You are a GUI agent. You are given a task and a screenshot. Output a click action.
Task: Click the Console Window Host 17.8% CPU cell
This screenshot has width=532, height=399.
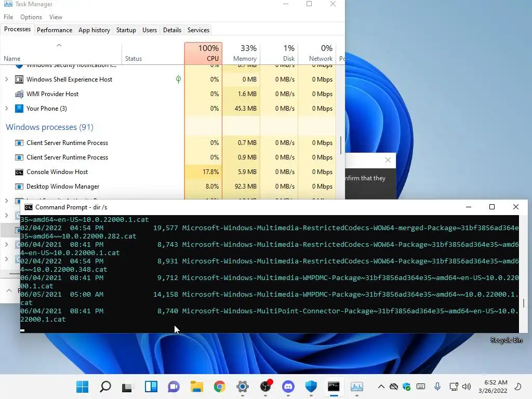click(203, 172)
